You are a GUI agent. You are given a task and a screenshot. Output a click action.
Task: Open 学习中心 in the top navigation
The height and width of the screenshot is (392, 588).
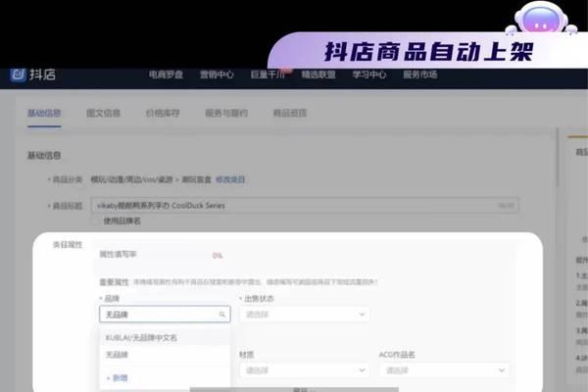[x=369, y=74]
